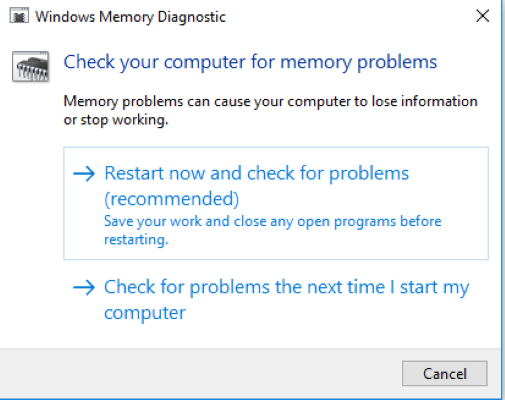Click the word 'computer' under the second option
Screen dimensions: 505x400
(145, 313)
